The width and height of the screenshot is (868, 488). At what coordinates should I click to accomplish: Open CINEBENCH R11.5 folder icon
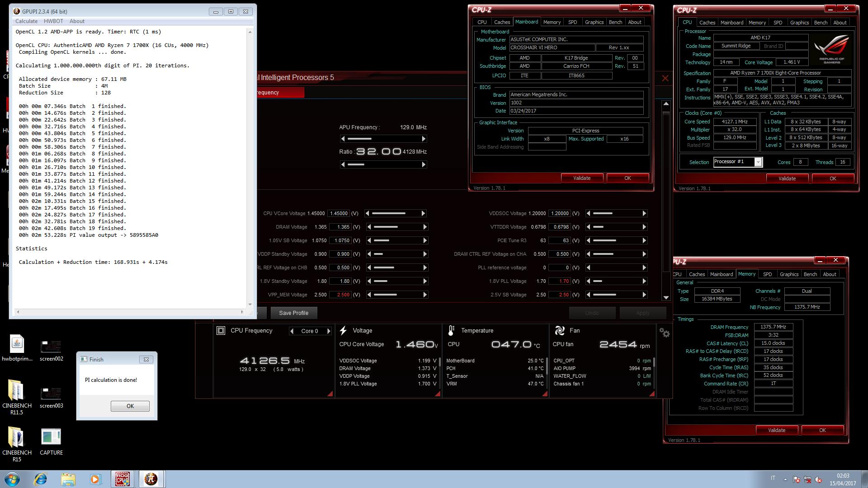point(17,397)
